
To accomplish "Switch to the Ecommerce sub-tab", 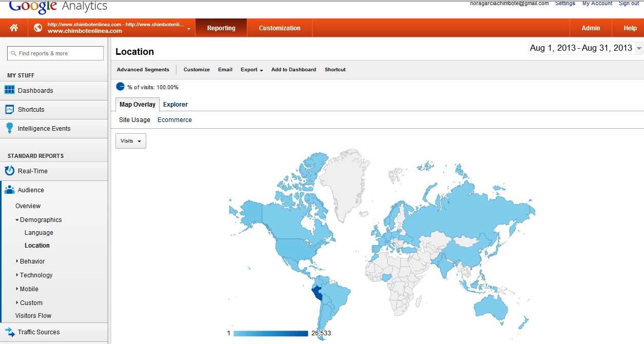I will click(x=174, y=119).
